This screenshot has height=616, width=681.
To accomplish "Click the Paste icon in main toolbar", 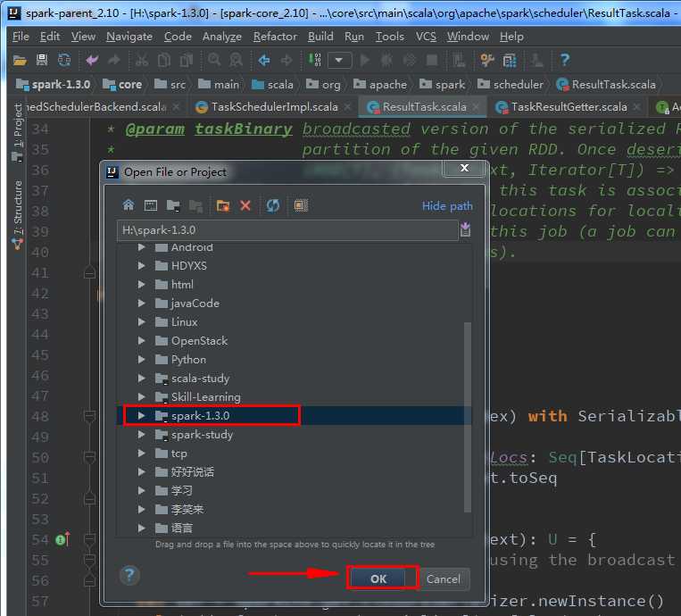I will [187, 60].
